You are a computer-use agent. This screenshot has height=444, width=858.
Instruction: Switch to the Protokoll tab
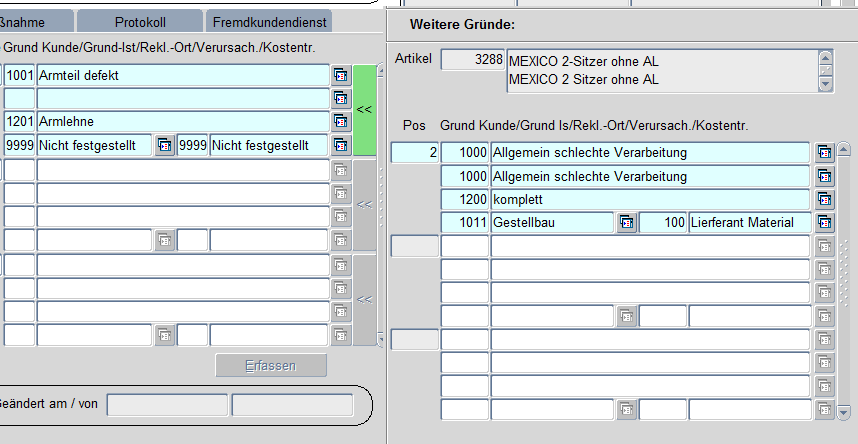click(x=140, y=21)
